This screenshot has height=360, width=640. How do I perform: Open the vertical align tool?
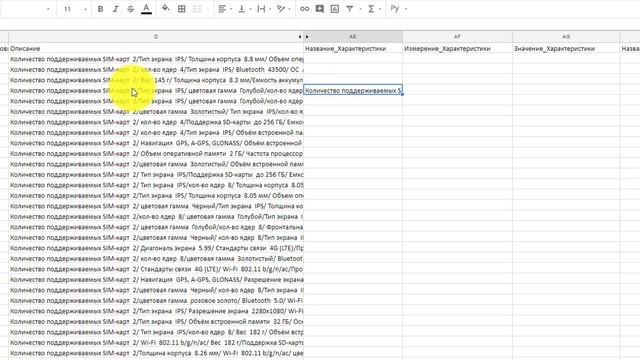(x=242, y=9)
